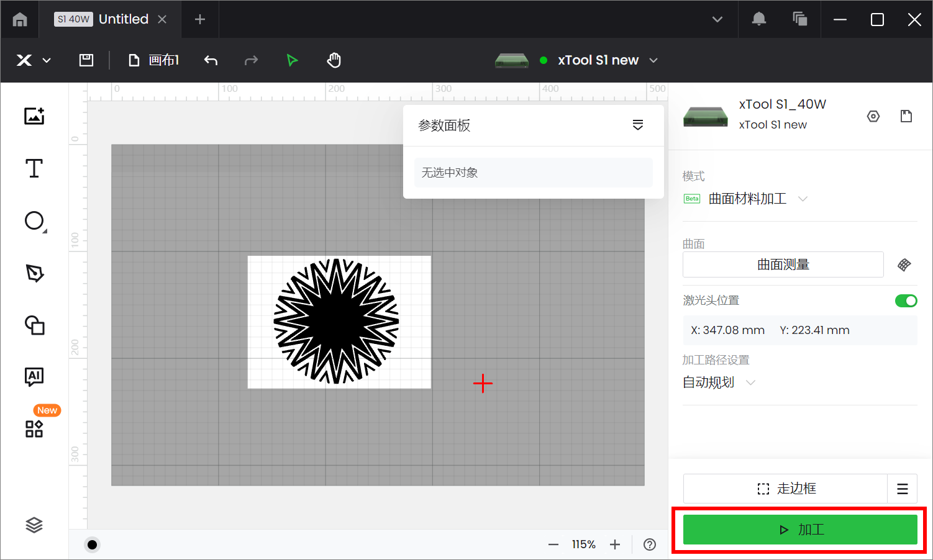Zoom in with the plus button
The image size is (933, 560).
click(x=615, y=544)
